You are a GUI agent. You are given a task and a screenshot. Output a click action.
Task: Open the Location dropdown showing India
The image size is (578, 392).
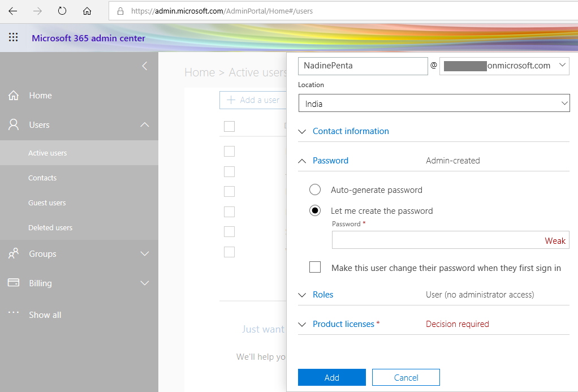(564, 103)
